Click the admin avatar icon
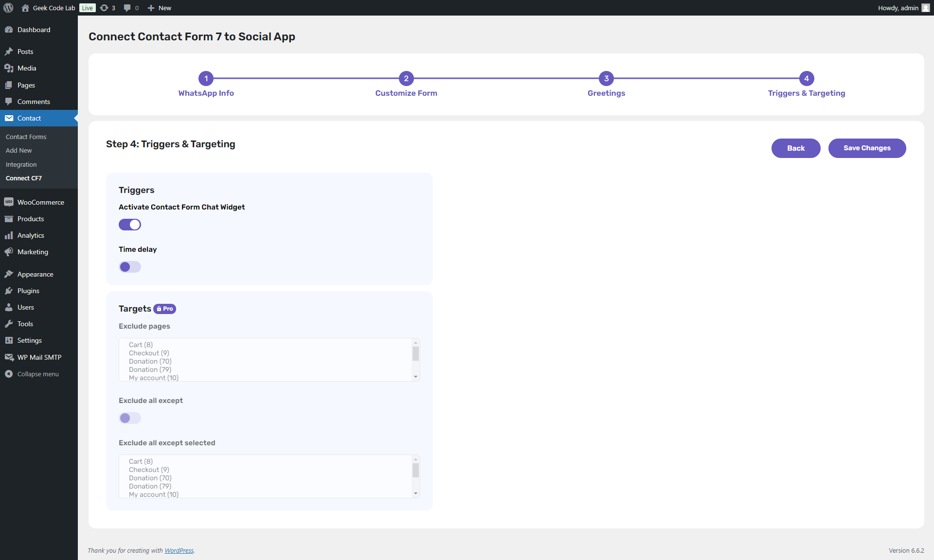This screenshot has width=934, height=560. coord(926,8)
